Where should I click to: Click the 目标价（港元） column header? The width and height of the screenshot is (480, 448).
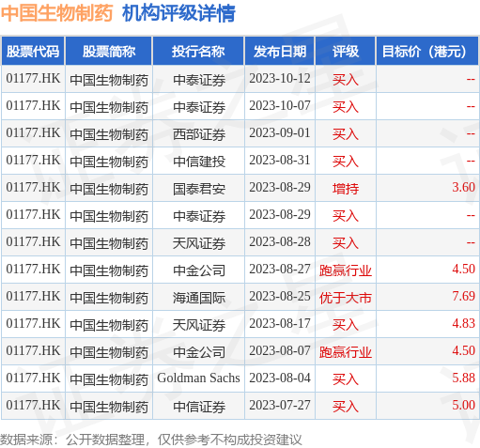click(x=427, y=51)
